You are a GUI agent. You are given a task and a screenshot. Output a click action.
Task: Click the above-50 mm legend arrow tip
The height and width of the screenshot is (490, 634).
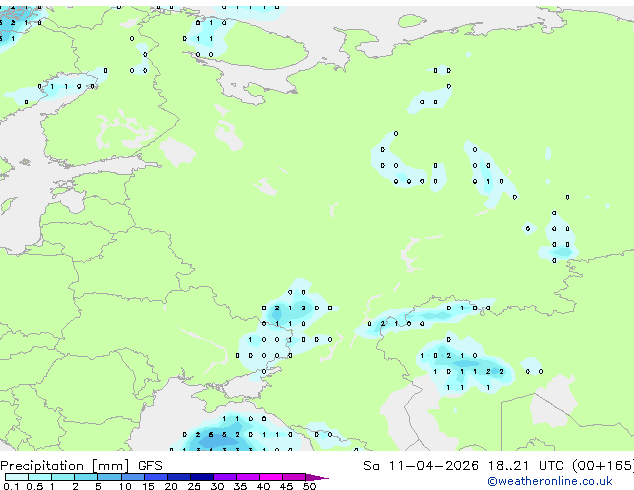(317, 477)
